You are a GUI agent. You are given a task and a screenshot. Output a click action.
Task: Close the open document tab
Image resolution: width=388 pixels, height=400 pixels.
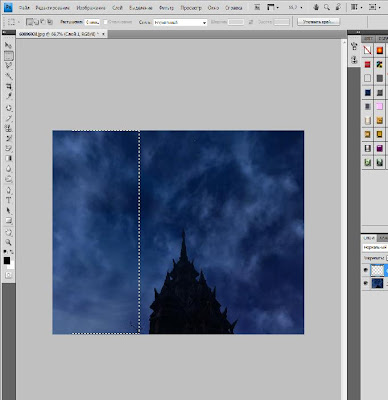[x=103, y=34]
